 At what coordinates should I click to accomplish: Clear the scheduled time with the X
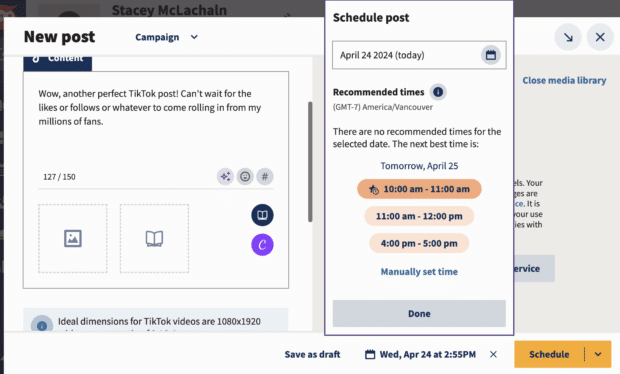(493, 354)
